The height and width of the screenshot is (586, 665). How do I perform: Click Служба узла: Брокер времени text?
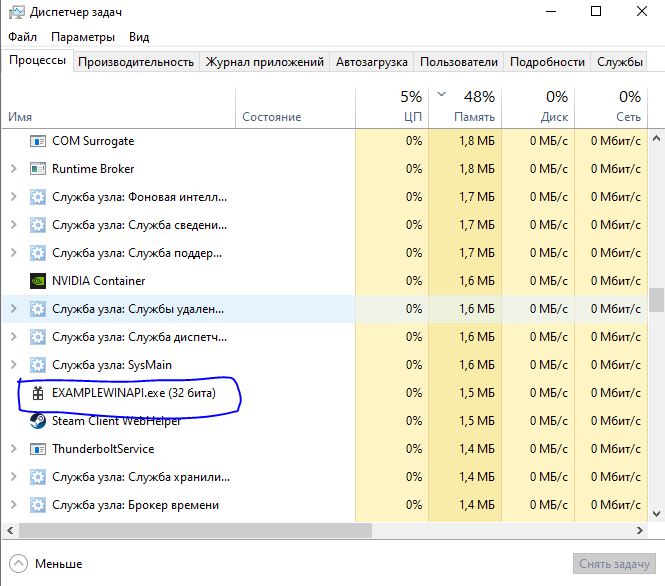coord(135,505)
